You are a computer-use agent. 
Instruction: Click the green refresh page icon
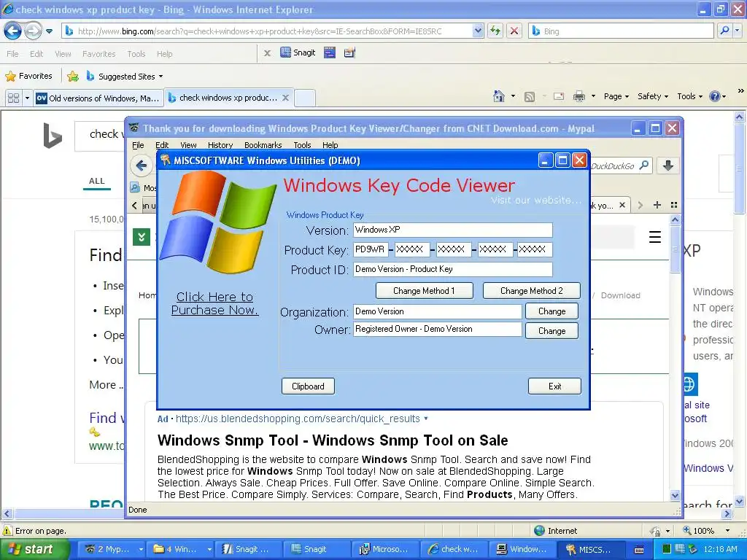tap(495, 31)
